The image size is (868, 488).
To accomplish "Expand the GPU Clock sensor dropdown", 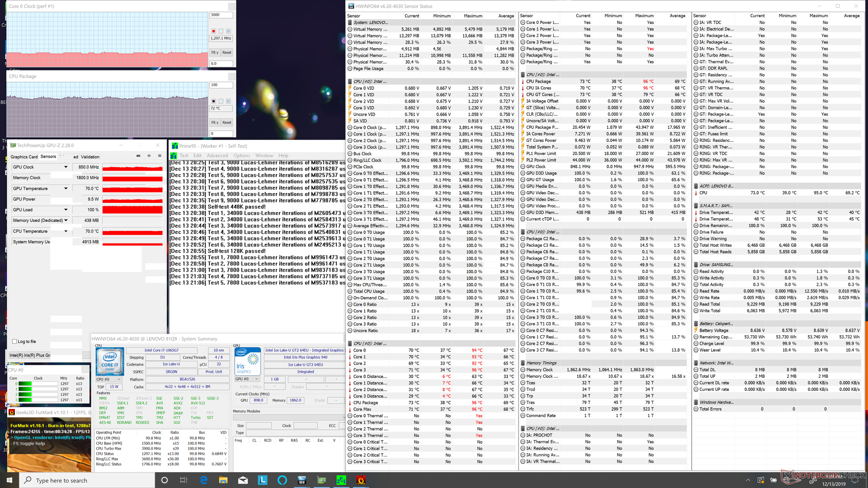I will [x=66, y=167].
